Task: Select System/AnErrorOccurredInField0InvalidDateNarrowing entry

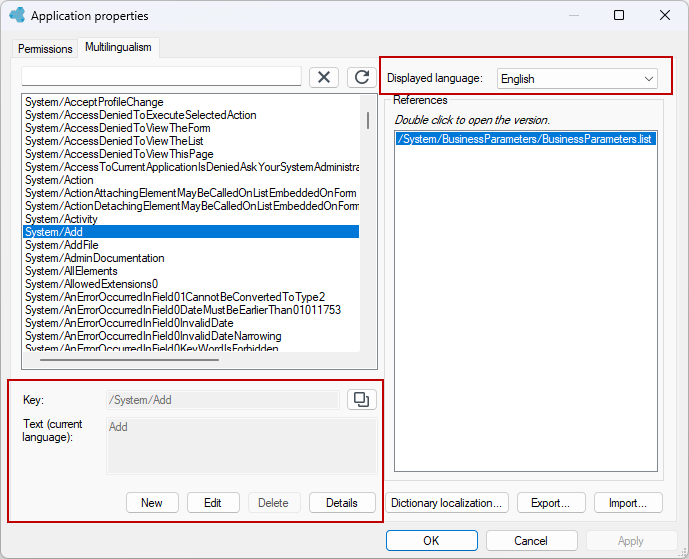Action: [191, 336]
